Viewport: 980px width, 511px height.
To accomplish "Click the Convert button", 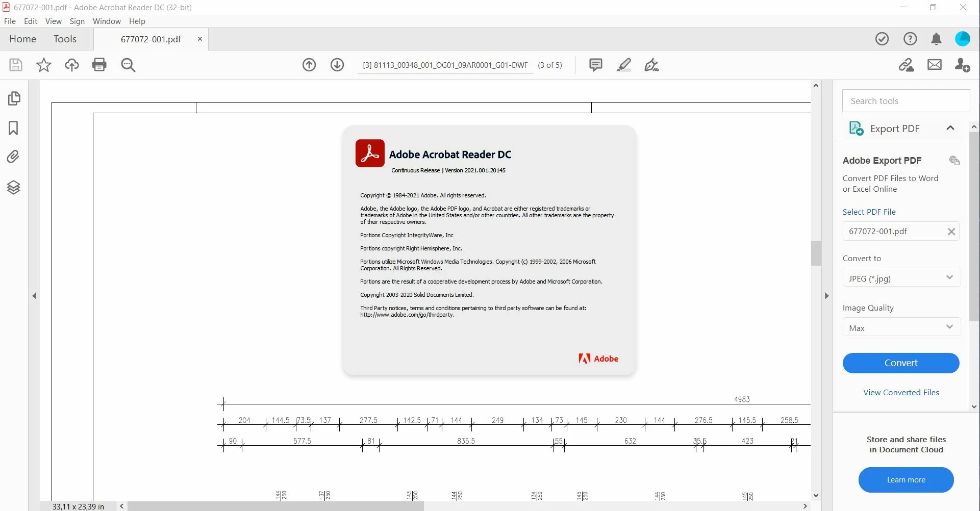I will [x=901, y=363].
